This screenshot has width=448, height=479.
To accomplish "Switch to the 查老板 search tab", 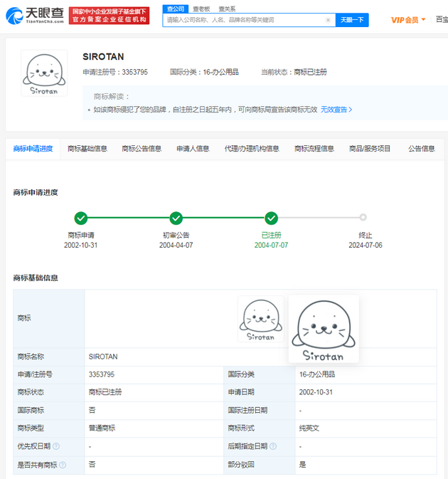I will [x=201, y=9].
